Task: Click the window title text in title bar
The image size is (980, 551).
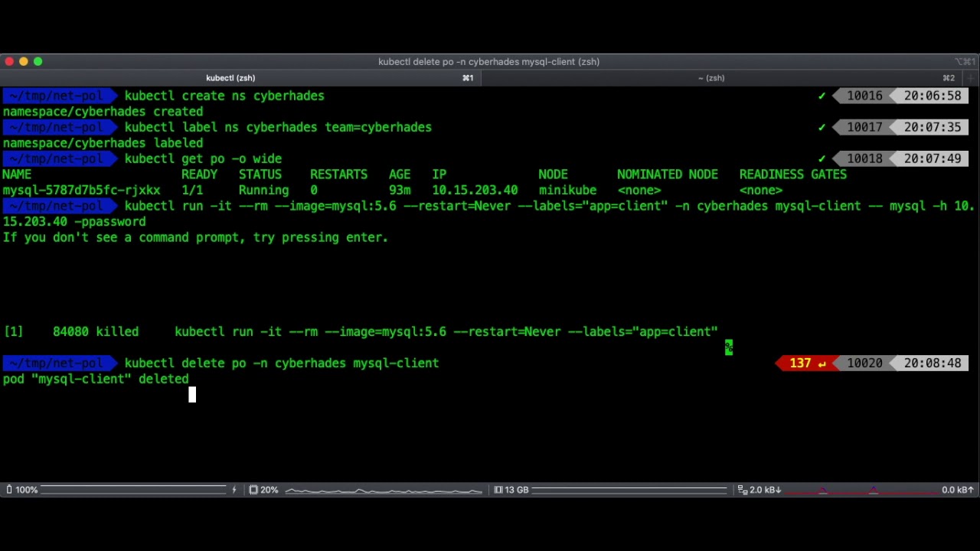Action: 488,62
